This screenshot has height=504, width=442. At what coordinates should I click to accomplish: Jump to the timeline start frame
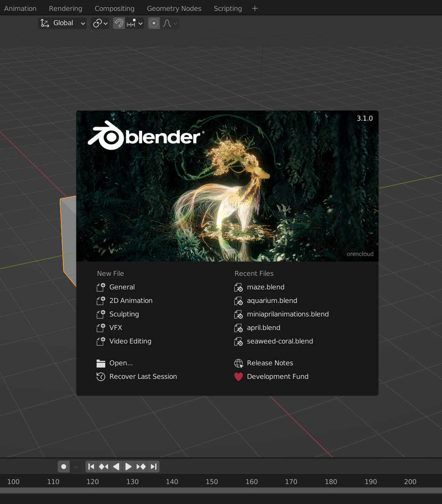(x=91, y=466)
